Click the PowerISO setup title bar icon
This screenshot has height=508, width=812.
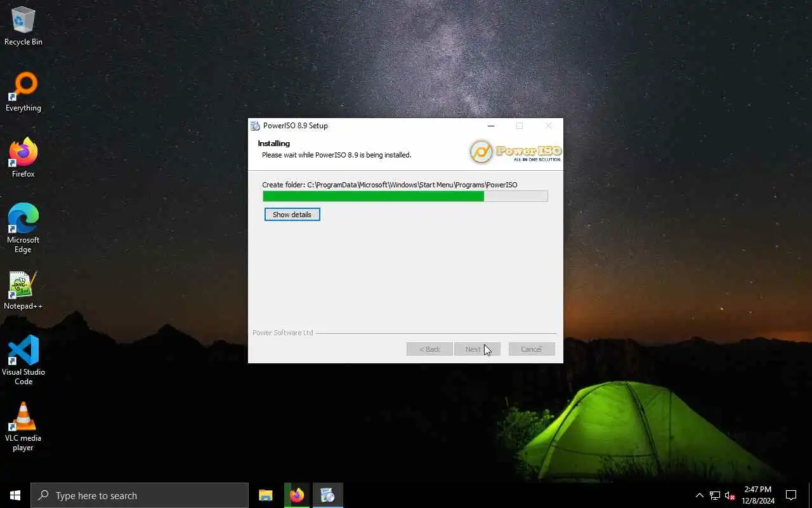(x=255, y=126)
